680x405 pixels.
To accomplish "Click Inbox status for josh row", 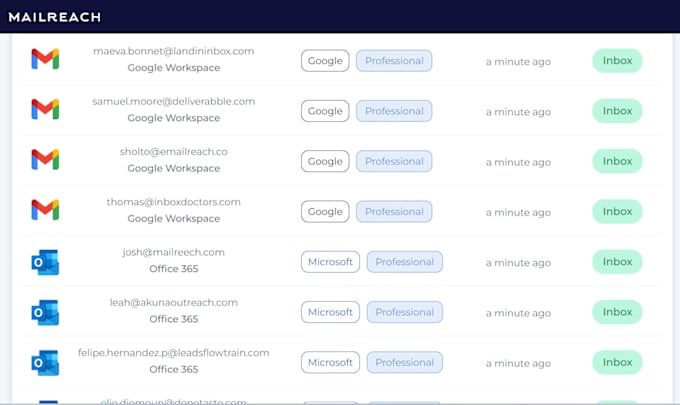I will (617, 262).
